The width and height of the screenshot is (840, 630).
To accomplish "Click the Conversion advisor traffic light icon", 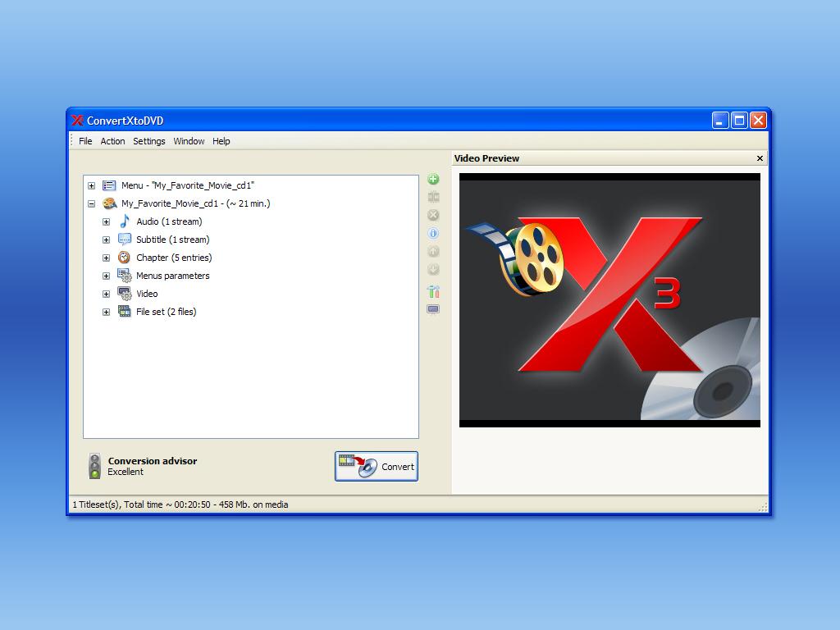I will tap(95, 466).
